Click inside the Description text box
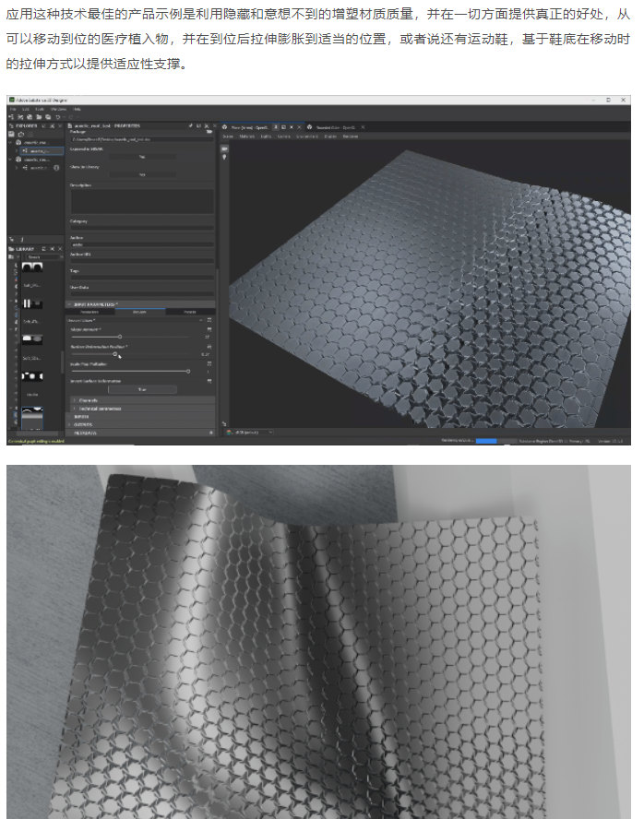This screenshot has width=644, height=819. (142, 202)
